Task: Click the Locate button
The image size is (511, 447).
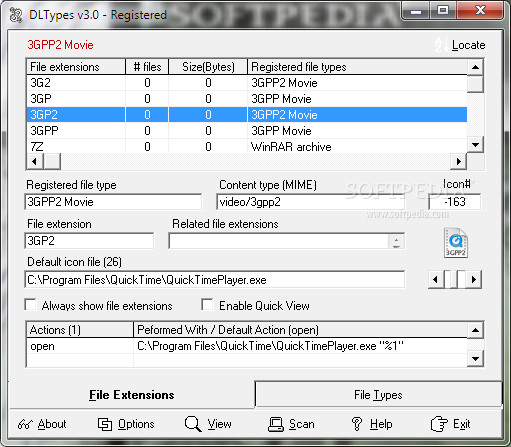Action: [468, 45]
